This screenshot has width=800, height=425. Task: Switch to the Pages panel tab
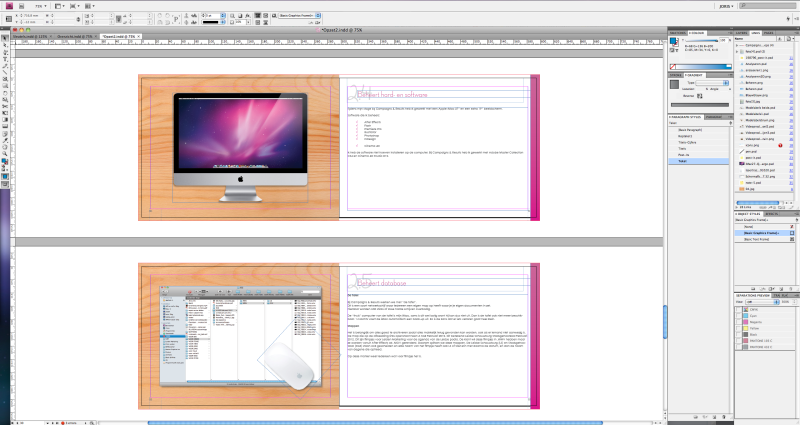(768, 33)
